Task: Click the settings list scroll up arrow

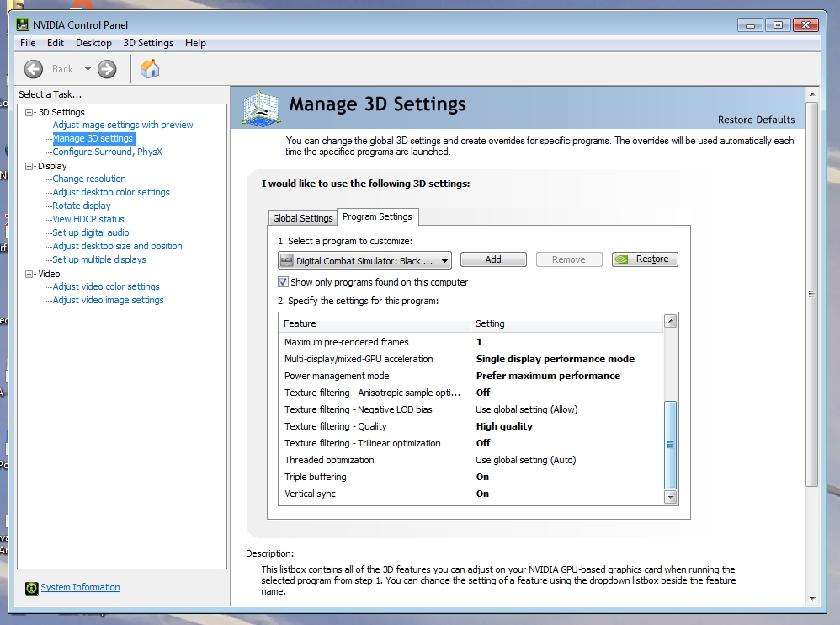Action: click(670, 321)
